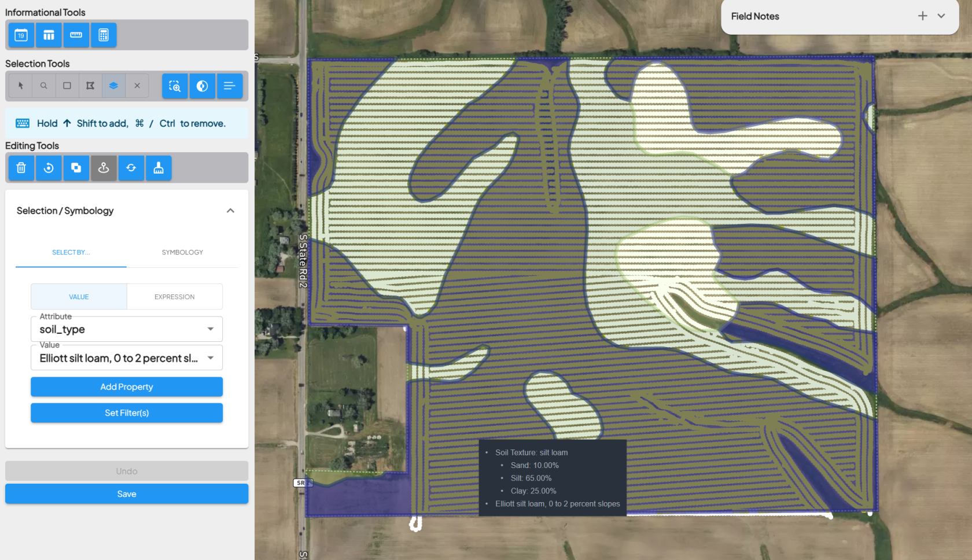Click the table view icon

49,35
